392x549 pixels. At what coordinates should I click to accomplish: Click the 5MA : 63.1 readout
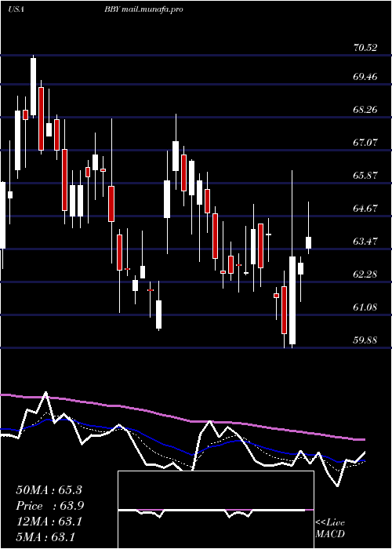[x=45, y=537]
